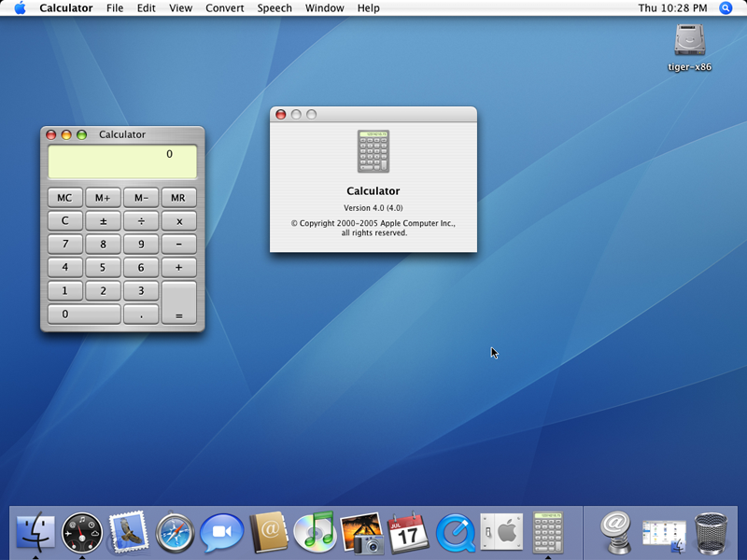Open the Mail stamp icon in dock

click(128, 532)
